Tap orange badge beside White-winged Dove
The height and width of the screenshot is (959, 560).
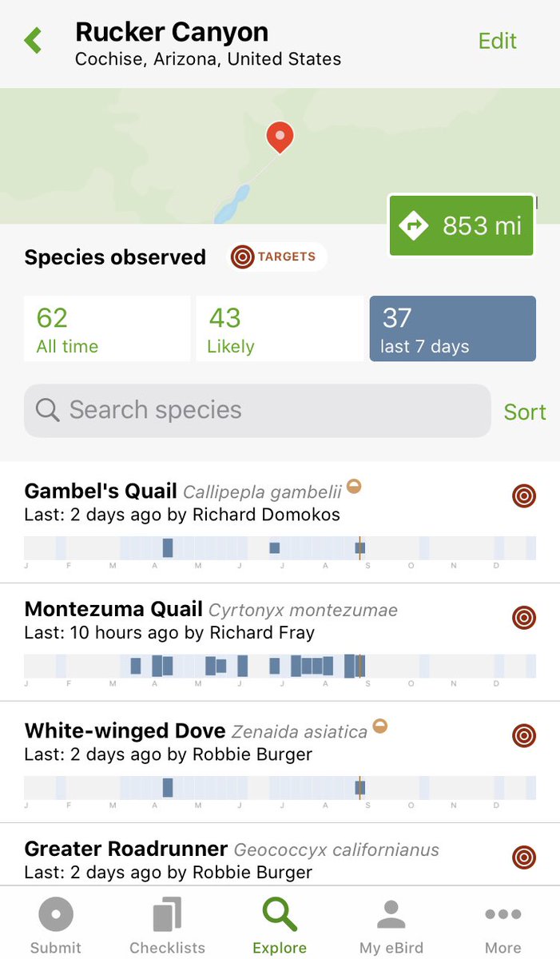[380, 726]
